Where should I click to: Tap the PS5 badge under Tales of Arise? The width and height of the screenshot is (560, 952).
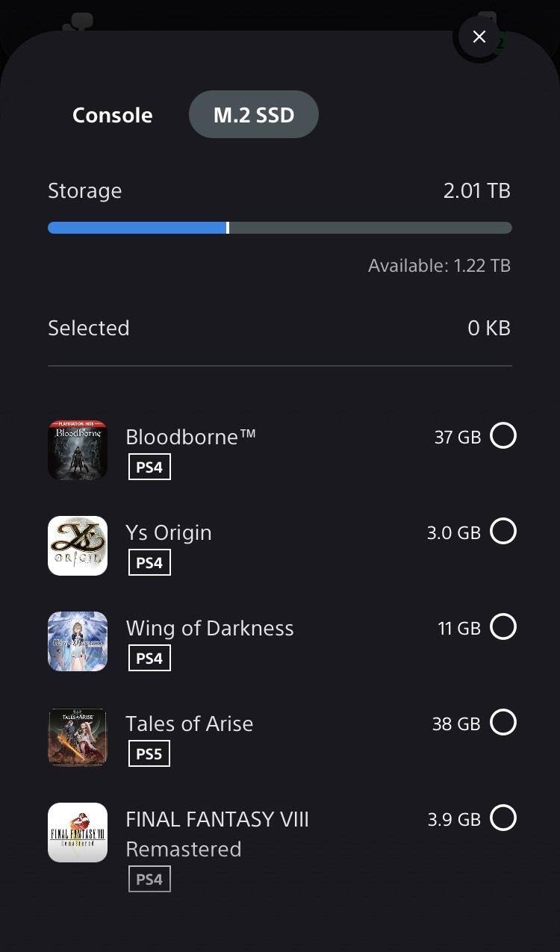149,754
